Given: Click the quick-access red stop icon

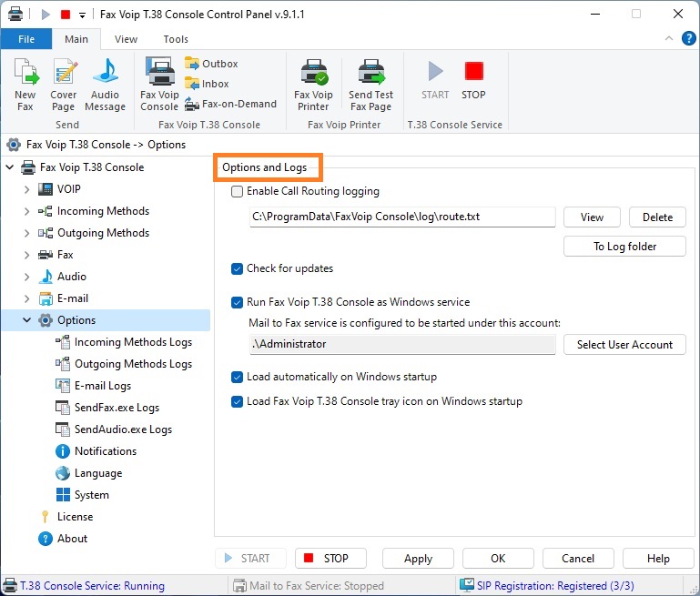Looking at the screenshot, I should 66,15.
